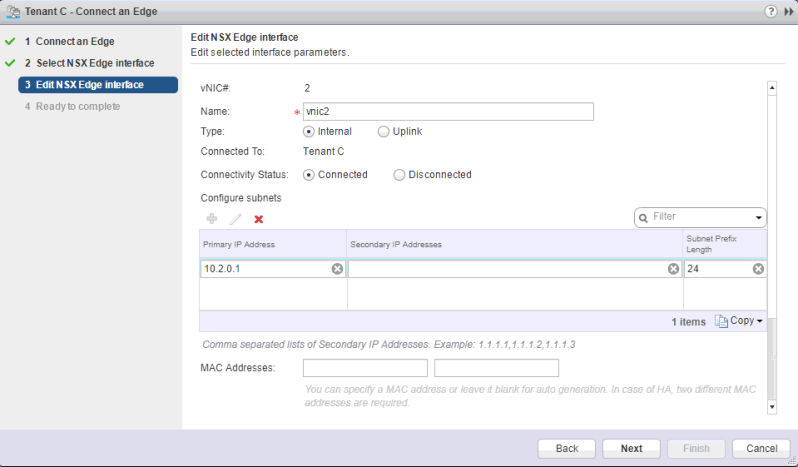This screenshot has width=798, height=467.
Task: Click the pencil edit subnet icon
Action: [236, 219]
